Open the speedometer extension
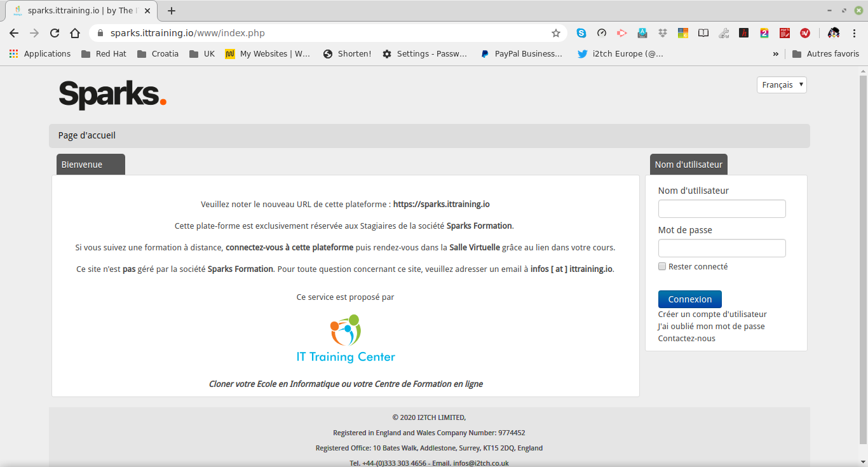Image resolution: width=868 pixels, height=467 pixels. pyautogui.click(x=602, y=33)
